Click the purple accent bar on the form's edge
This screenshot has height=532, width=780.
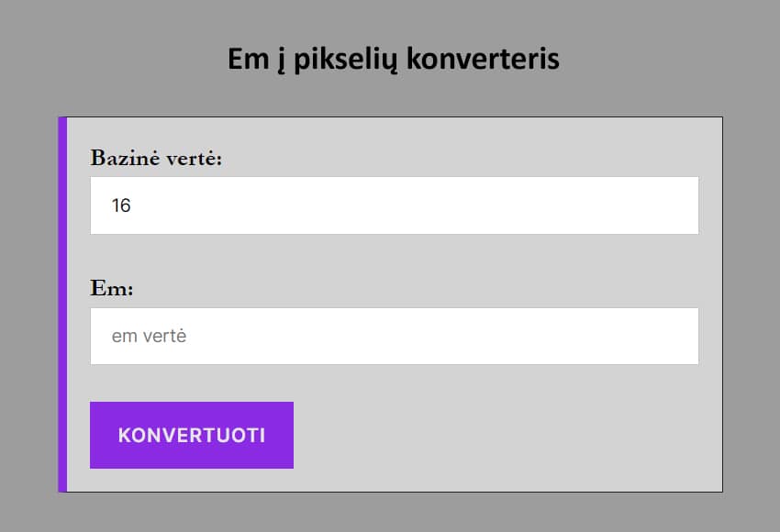(62, 305)
